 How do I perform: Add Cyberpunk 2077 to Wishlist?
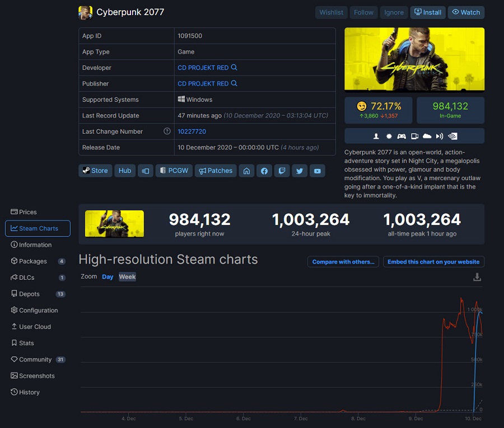pyautogui.click(x=331, y=12)
